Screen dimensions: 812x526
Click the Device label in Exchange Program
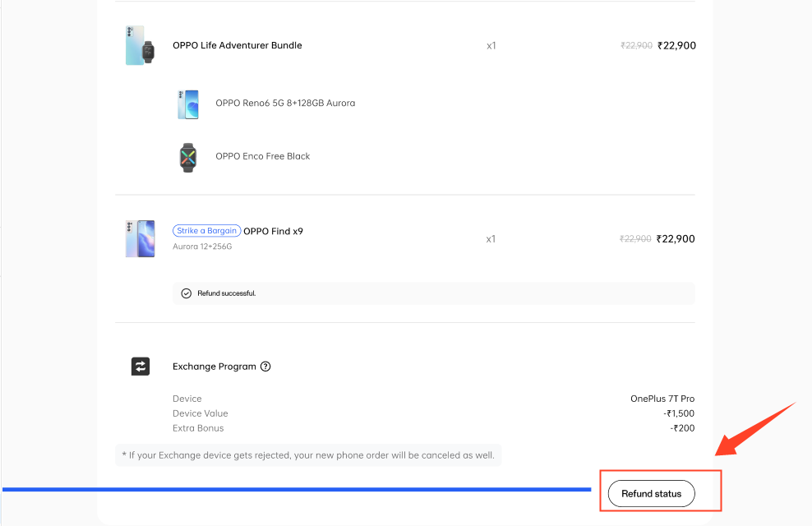pyautogui.click(x=187, y=399)
